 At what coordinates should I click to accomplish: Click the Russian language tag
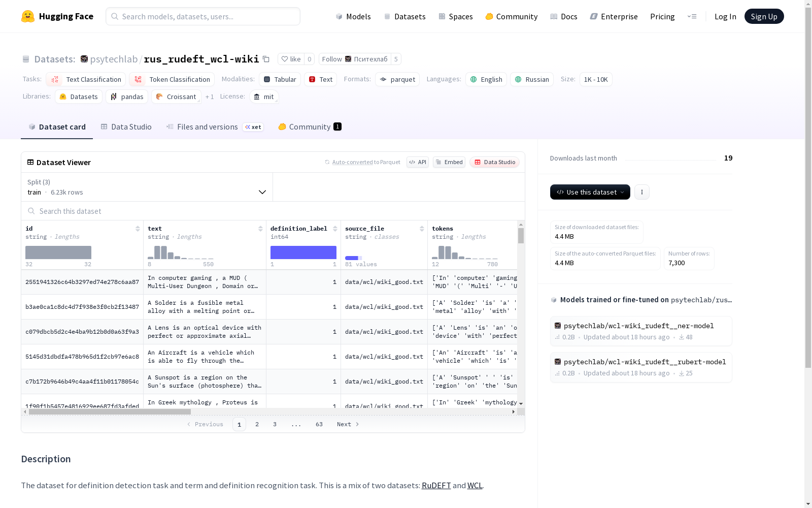coord(532,79)
